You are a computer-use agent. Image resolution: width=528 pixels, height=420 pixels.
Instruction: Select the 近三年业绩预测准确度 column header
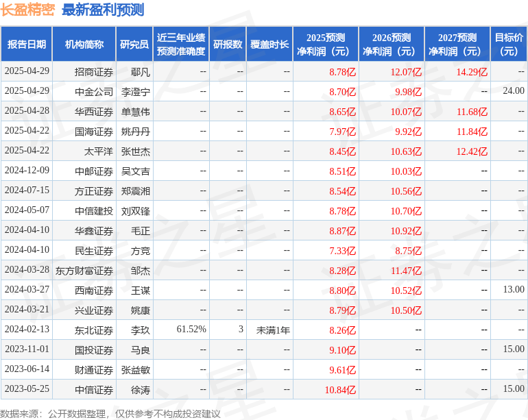[181, 44]
